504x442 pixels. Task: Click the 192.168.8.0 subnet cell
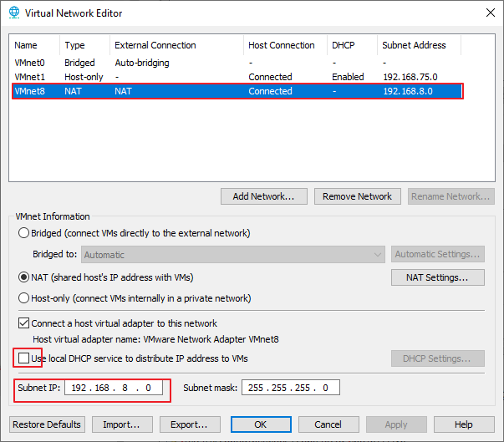pyautogui.click(x=408, y=91)
